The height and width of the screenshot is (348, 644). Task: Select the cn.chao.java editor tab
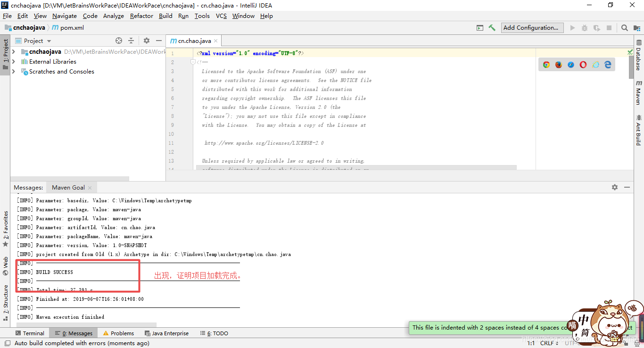(x=194, y=41)
